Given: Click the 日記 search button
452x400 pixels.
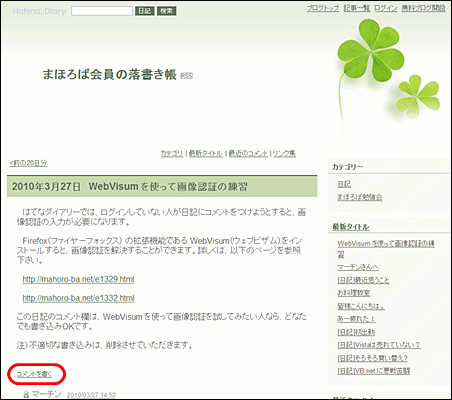Looking at the screenshot, I should [145, 11].
